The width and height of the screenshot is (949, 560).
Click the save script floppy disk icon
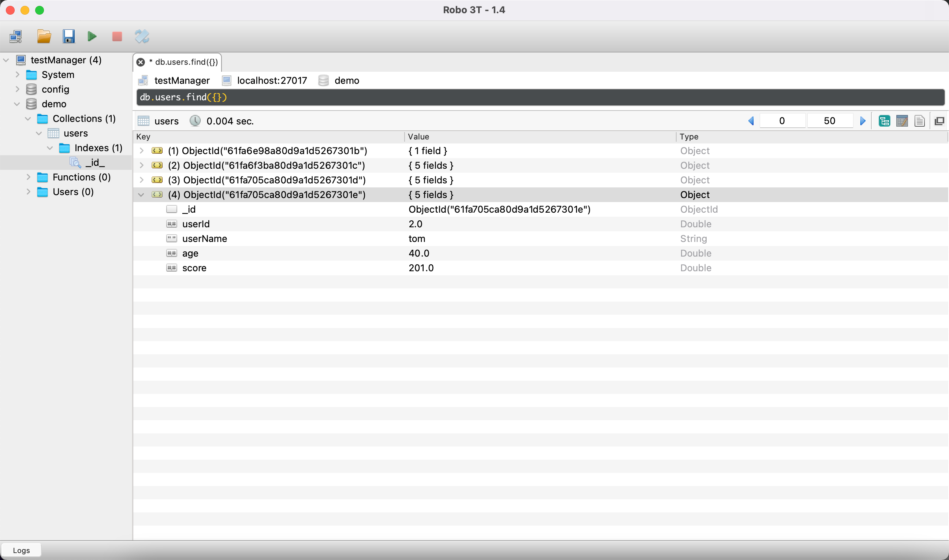point(68,37)
